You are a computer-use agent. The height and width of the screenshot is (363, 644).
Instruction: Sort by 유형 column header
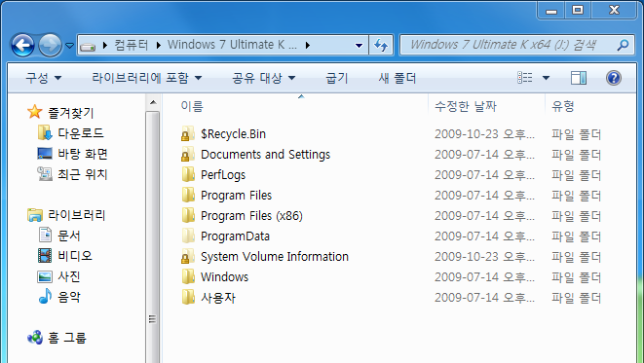(x=563, y=107)
